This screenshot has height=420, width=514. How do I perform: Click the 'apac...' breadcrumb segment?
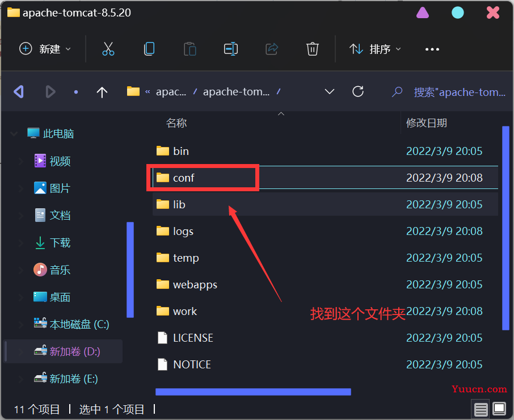(x=171, y=92)
